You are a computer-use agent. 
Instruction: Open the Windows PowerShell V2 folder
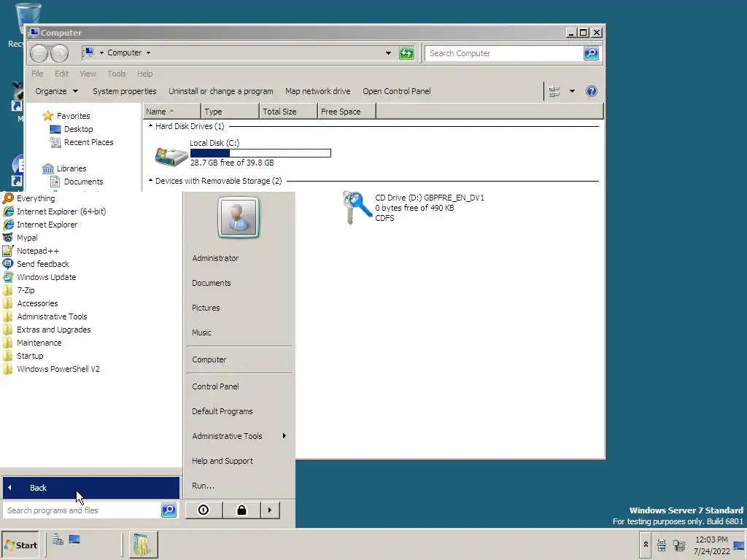[52, 369]
